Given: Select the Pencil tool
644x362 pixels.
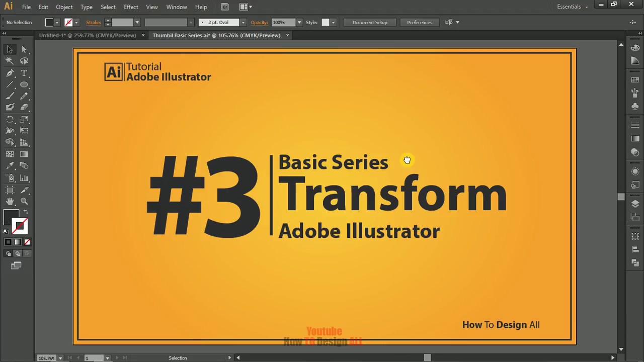Looking at the screenshot, I should 24,96.
